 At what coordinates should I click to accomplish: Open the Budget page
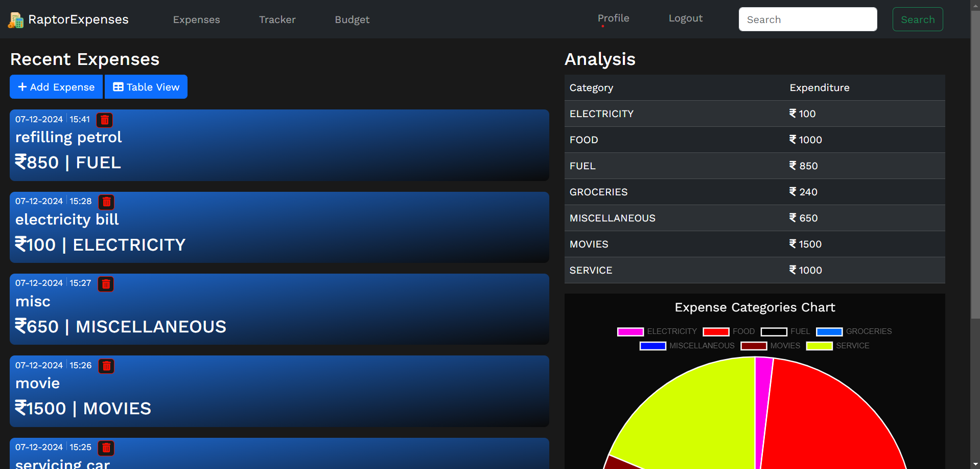tap(352, 19)
